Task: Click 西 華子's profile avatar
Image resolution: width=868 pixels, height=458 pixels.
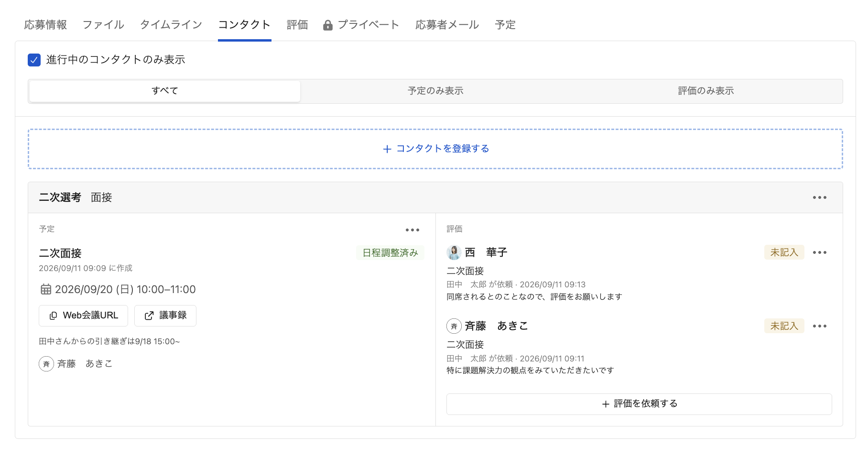Action: point(454,252)
